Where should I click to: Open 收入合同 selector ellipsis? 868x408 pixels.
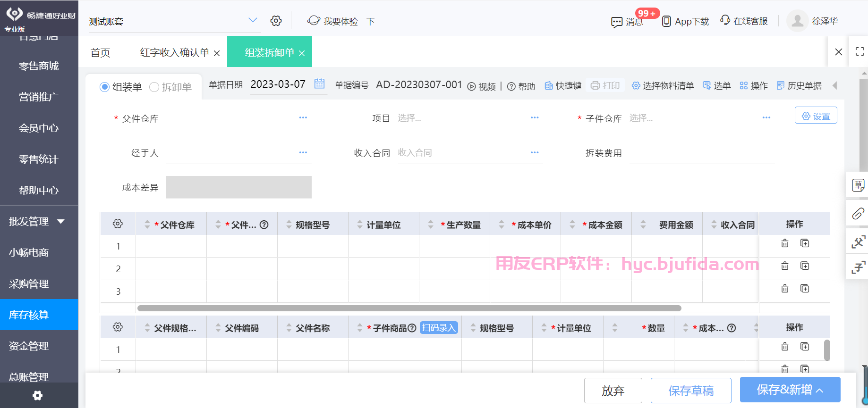pyautogui.click(x=535, y=152)
